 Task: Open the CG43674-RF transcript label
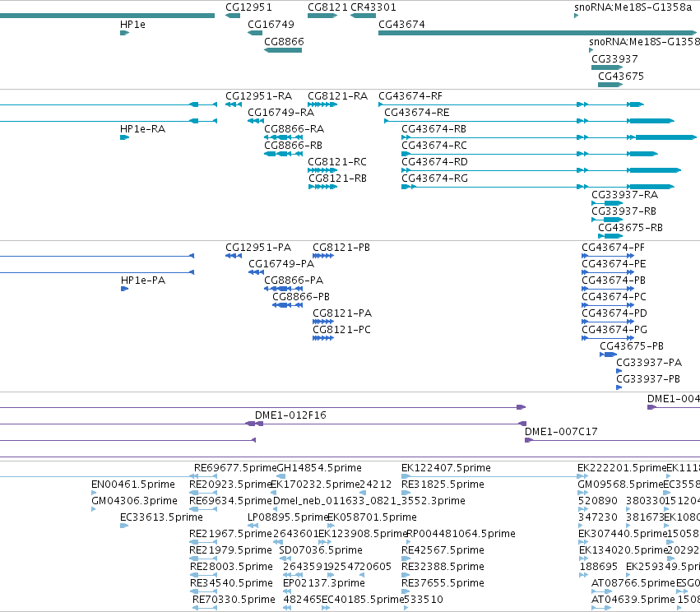tap(410, 96)
